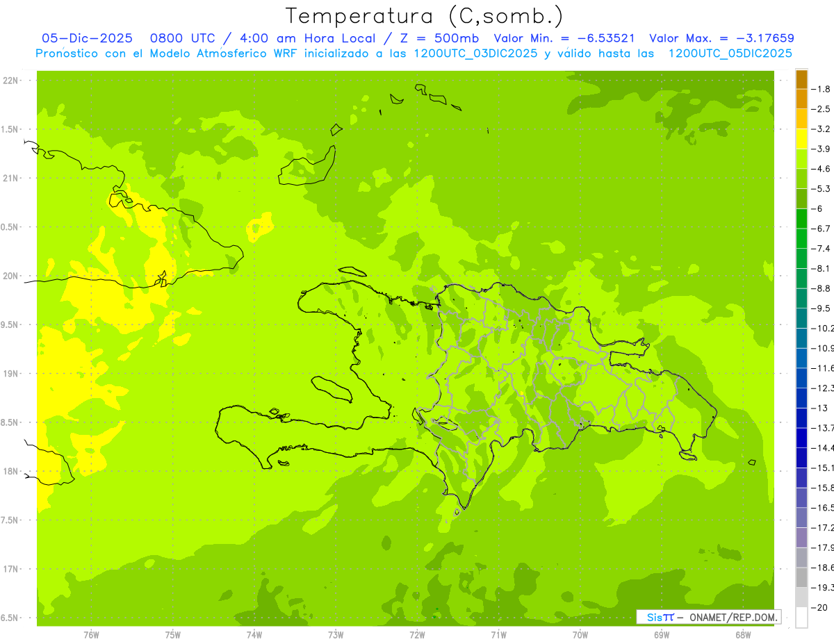
Task: Pick the gray swatch between -18.6 and -19.3
Action: 801,577
